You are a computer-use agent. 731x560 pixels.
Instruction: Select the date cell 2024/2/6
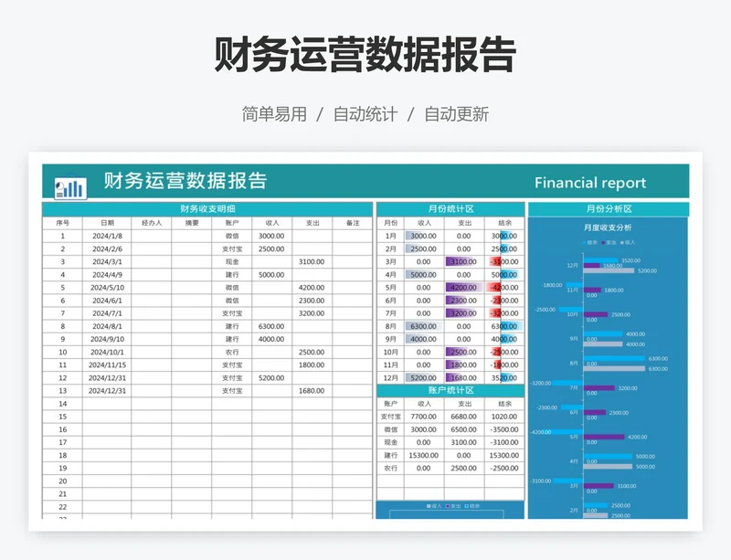[x=107, y=249]
